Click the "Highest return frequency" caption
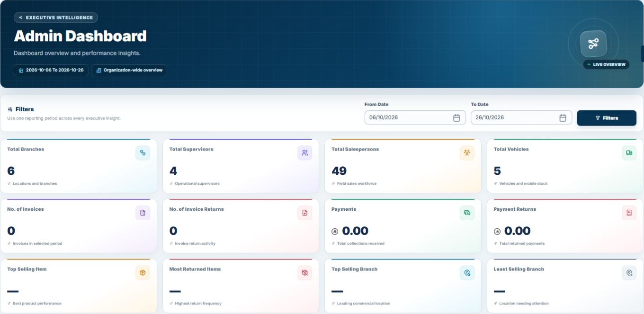Viewport: 644px width, 314px height. pos(198,304)
